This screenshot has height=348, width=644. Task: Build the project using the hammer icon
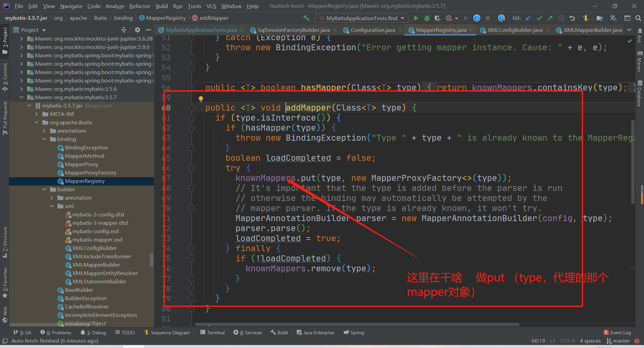pos(306,18)
